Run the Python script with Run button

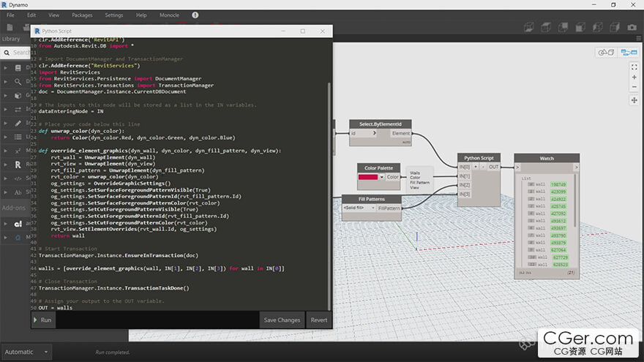[43, 320]
